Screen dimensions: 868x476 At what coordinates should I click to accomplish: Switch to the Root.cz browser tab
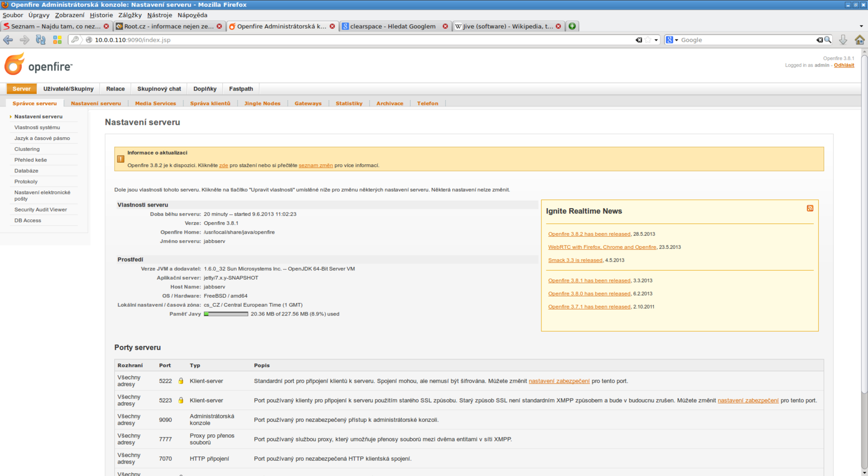(169, 26)
